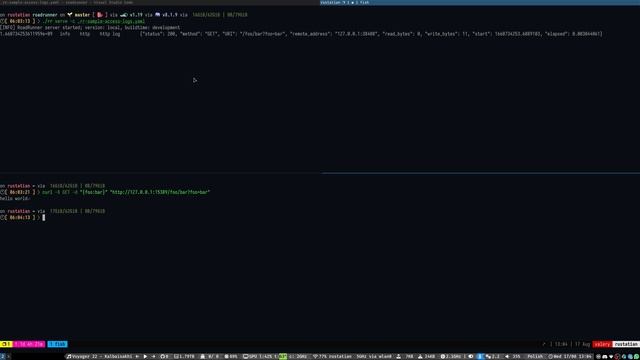
Task: Click the green highlighted status bar block
Action: tap(283, 356)
